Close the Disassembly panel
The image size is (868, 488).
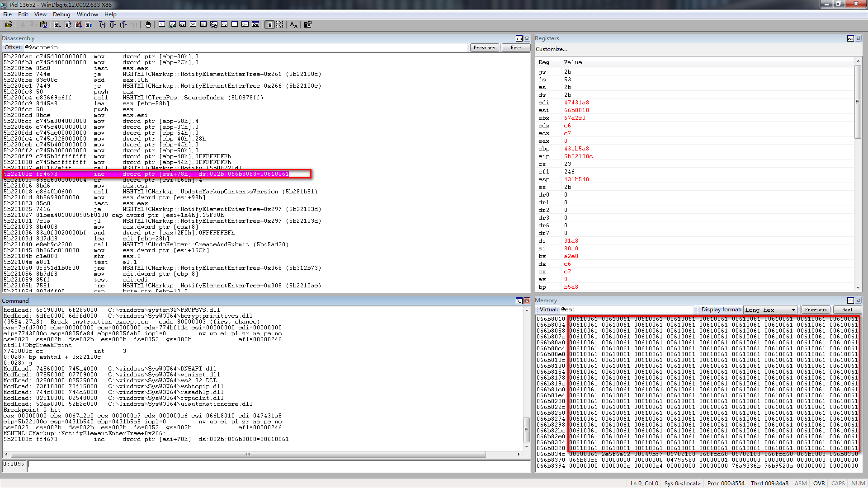(x=527, y=38)
